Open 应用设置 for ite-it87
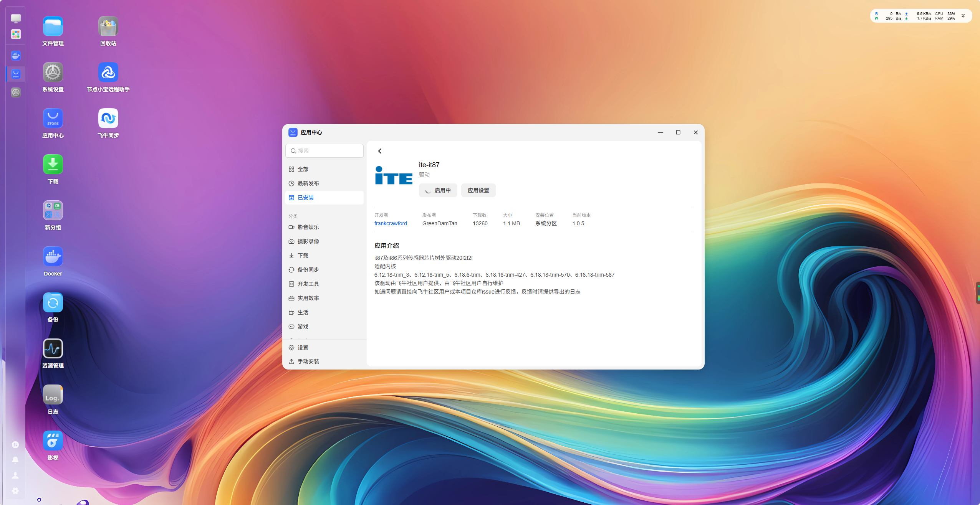This screenshot has width=980, height=505. (478, 190)
